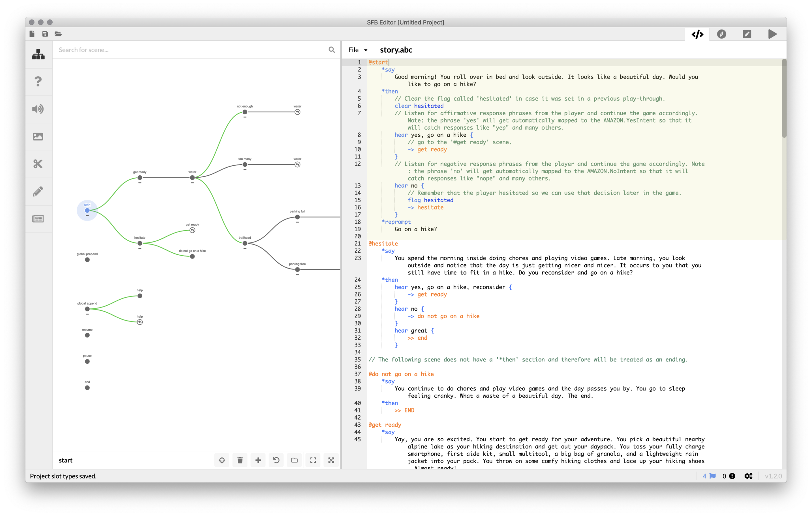Click the 4 flags status indicator
This screenshot has height=516, width=812.
coord(709,476)
